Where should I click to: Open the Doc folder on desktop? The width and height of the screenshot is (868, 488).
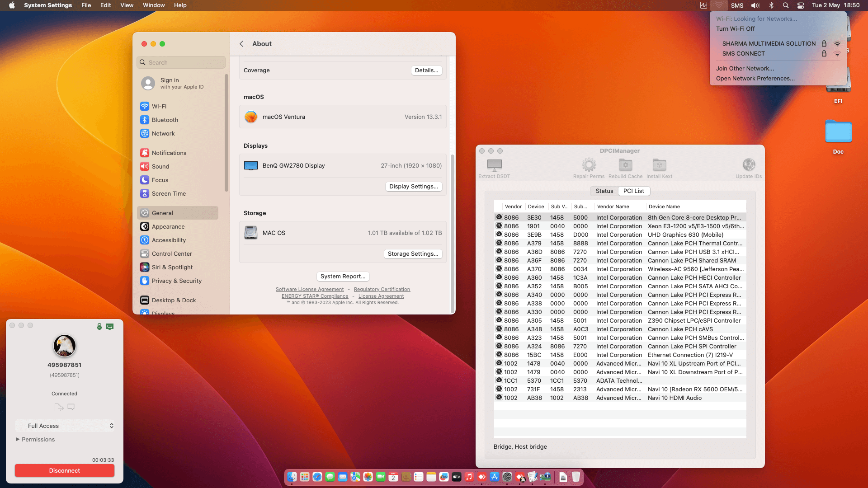click(838, 132)
